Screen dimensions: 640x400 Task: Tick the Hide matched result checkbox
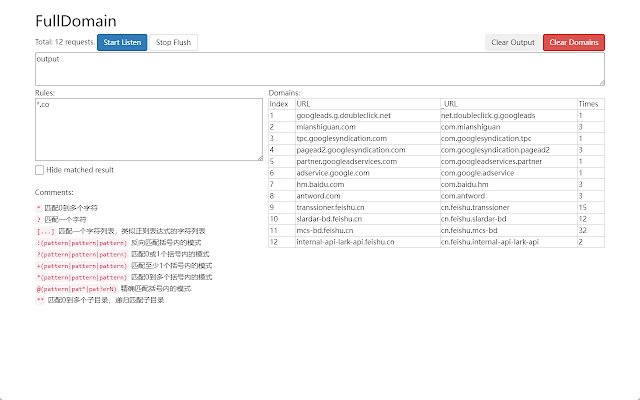click(40, 170)
